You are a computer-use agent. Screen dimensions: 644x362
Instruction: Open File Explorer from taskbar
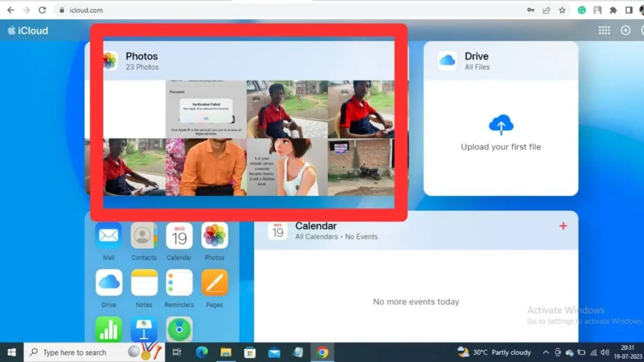[x=226, y=352]
